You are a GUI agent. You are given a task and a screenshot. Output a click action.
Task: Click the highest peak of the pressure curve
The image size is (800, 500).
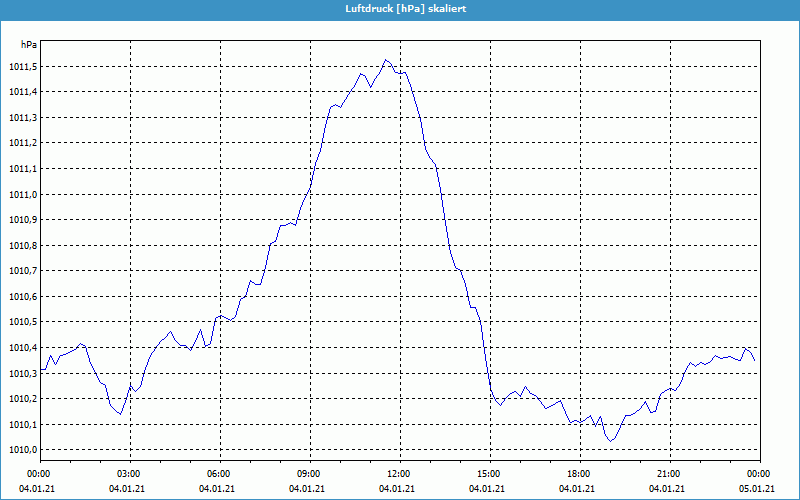tap(386, 60)
